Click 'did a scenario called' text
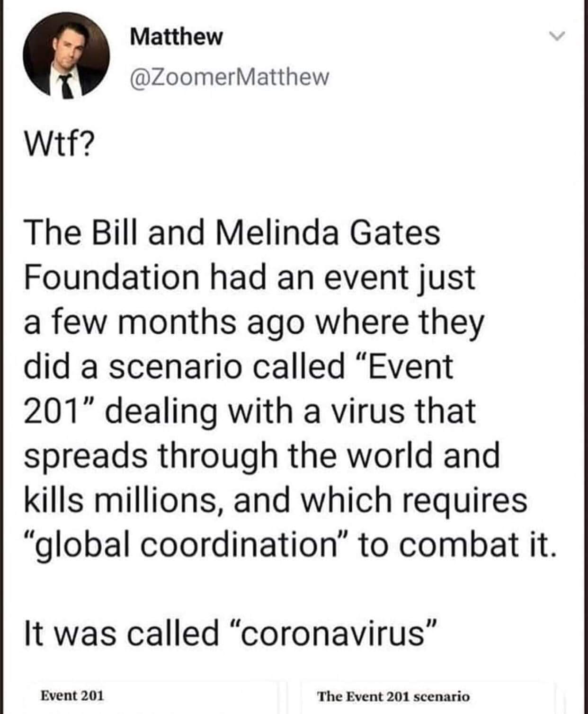 pos(185,366)
